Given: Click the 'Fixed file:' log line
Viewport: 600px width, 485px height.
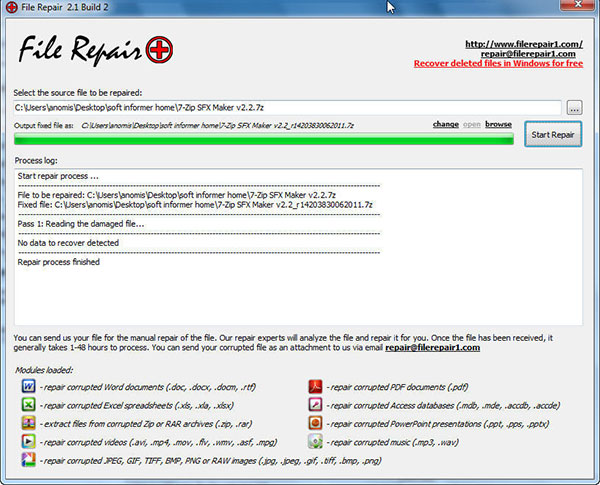Looking at the screenshot, I should click(x=195, y=205).
